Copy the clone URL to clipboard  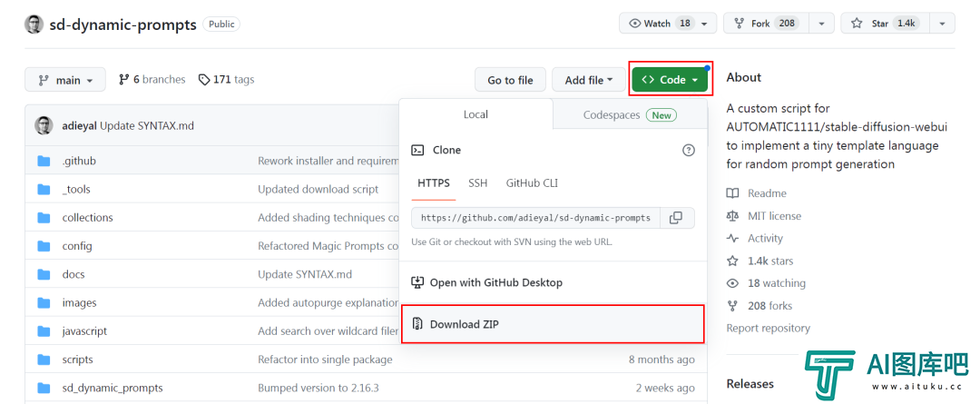[676, 218]
